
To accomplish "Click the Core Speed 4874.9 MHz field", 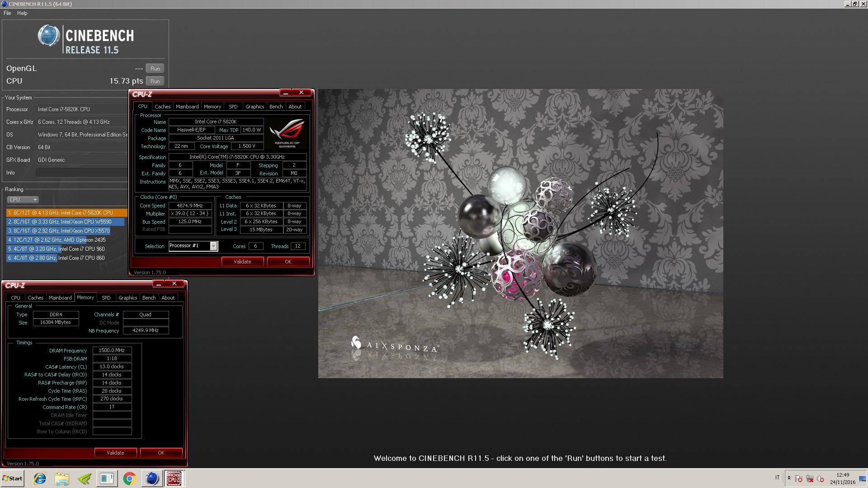I will tap(190, 206).
